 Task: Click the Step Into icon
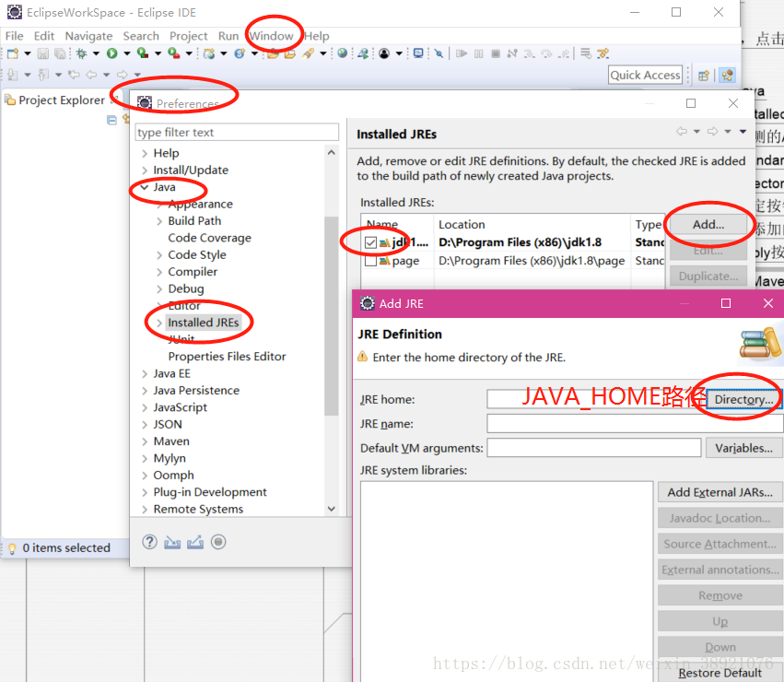click(530, 53)
